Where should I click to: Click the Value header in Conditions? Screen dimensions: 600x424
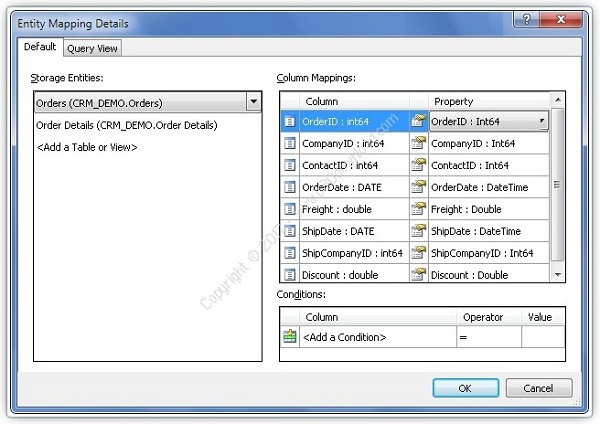(x=543, y=317)
